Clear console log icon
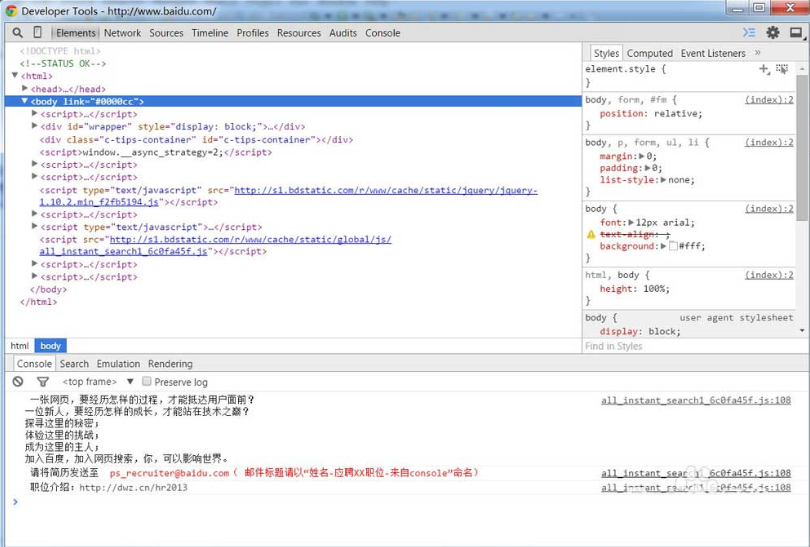 18,382
